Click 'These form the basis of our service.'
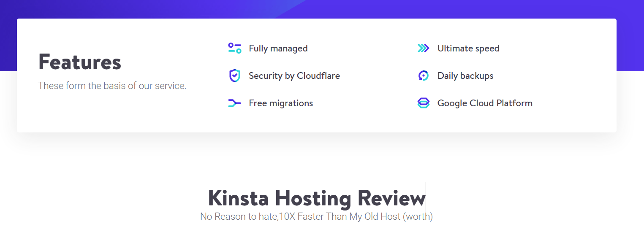The image size is (644, 248). (x=112, y=86)
